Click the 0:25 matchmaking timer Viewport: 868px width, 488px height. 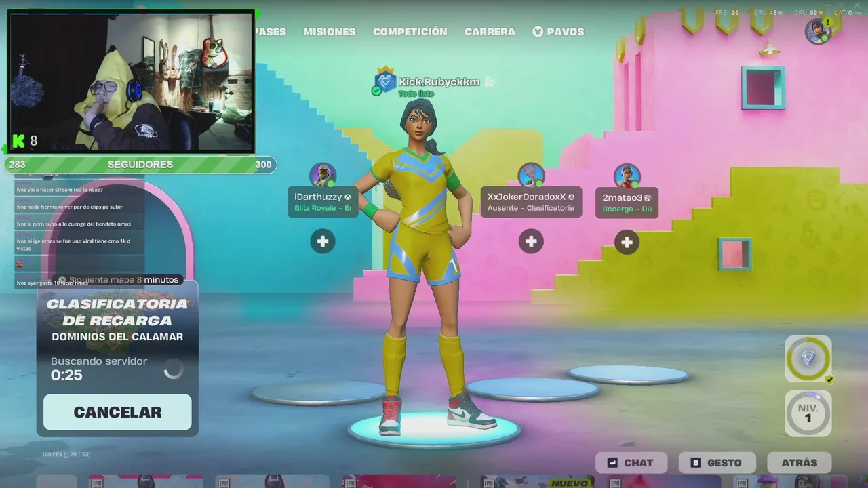coord(66,375)
